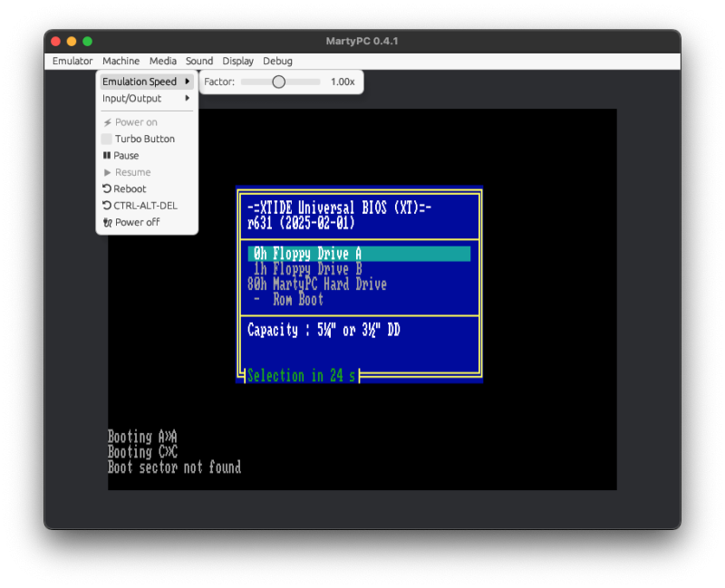
Task: Click the Reboot circular arrow icon
Action: click(x=107, y=188)
